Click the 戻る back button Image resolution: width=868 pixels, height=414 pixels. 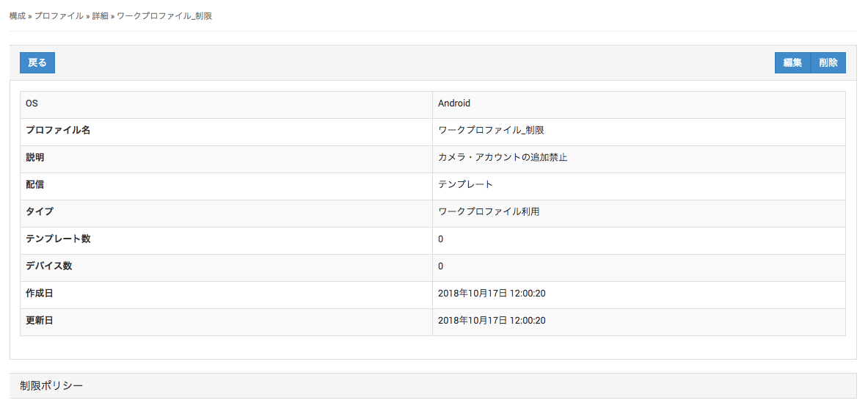tap(37, 63)
